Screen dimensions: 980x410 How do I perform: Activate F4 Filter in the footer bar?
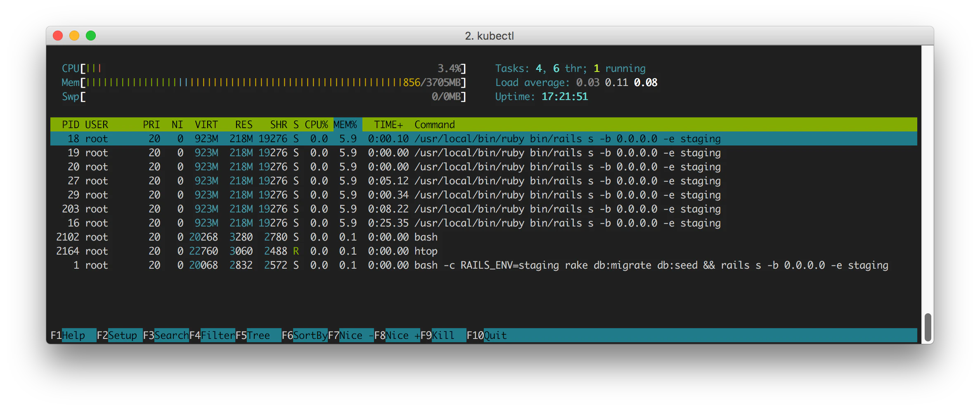click(x=212, y=335)
